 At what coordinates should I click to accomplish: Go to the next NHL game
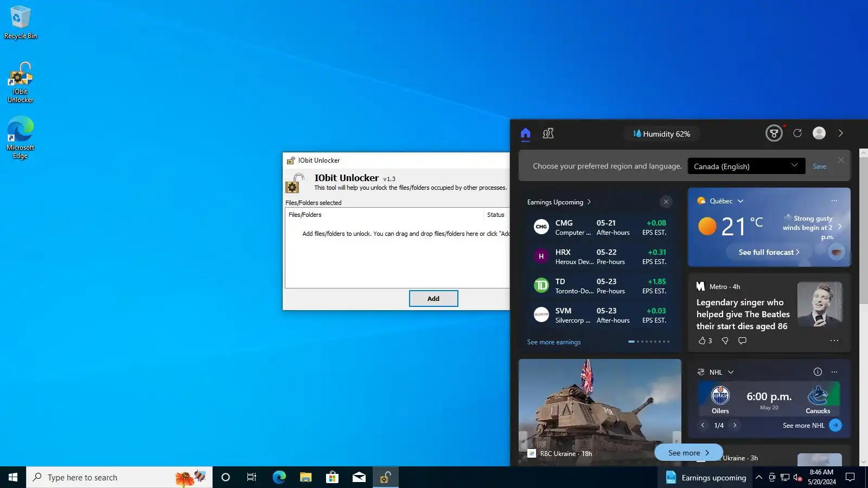tap(735, 425)
